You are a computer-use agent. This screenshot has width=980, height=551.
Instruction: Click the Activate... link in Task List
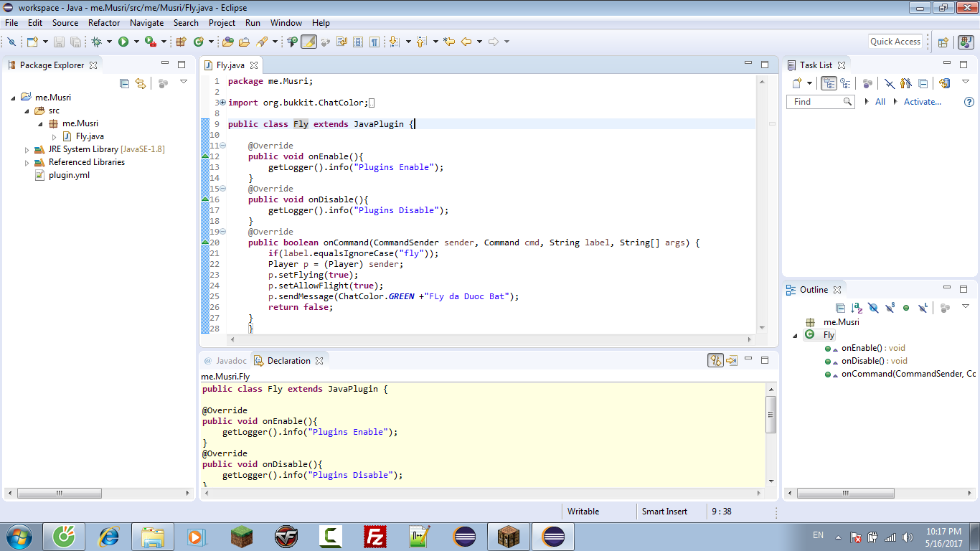point(922,102)
